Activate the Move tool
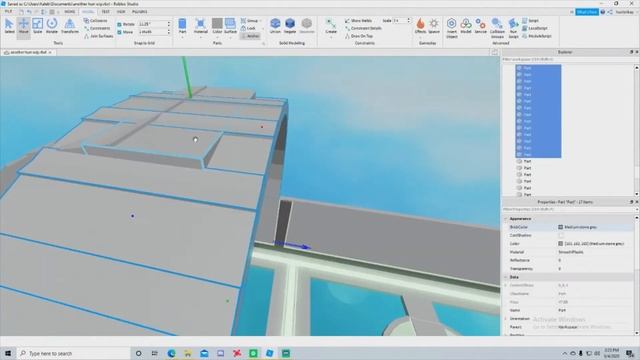640x360 pixels. point(23,26)
